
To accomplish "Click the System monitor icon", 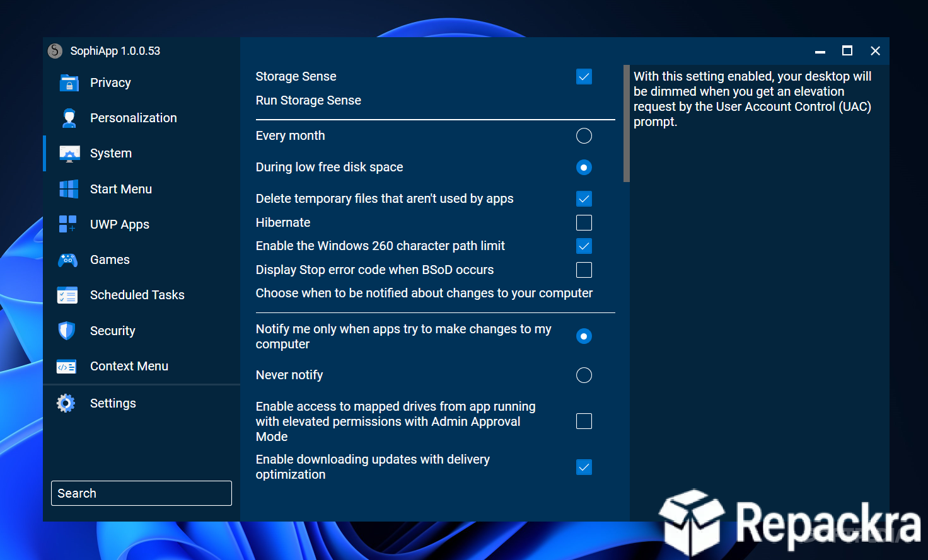I will [69, 154].
